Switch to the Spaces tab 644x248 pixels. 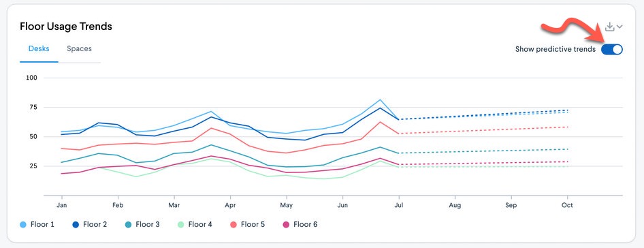79,48
